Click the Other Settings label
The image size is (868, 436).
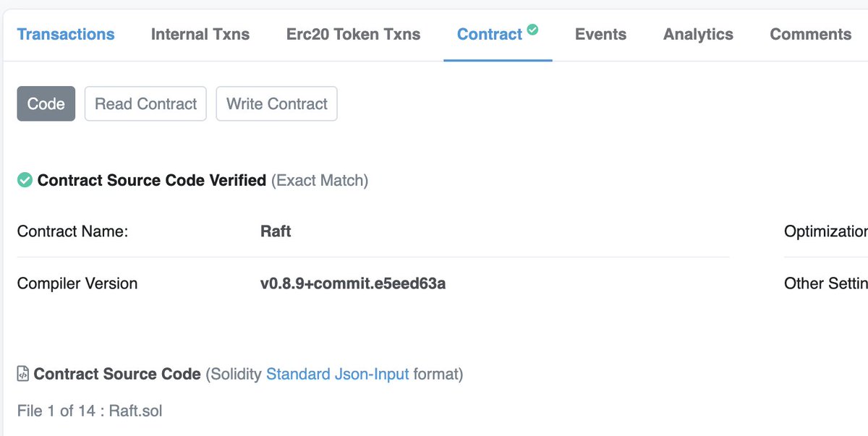click(825, 283)
